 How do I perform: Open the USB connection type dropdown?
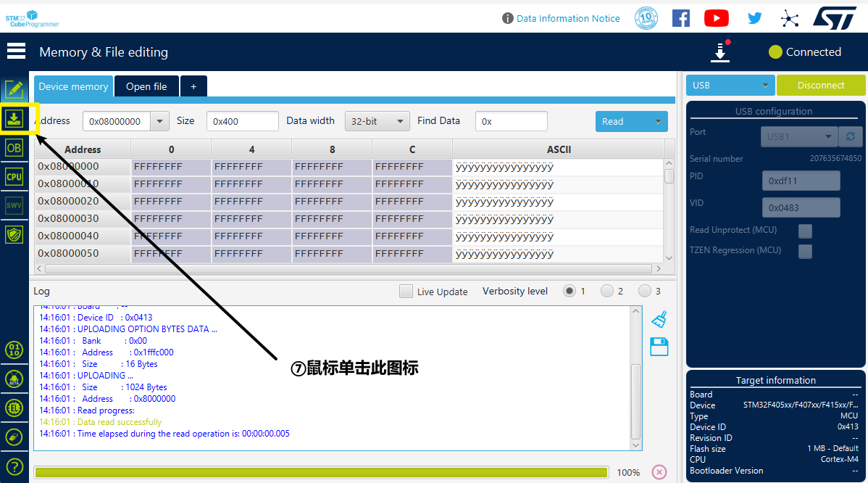730,86
